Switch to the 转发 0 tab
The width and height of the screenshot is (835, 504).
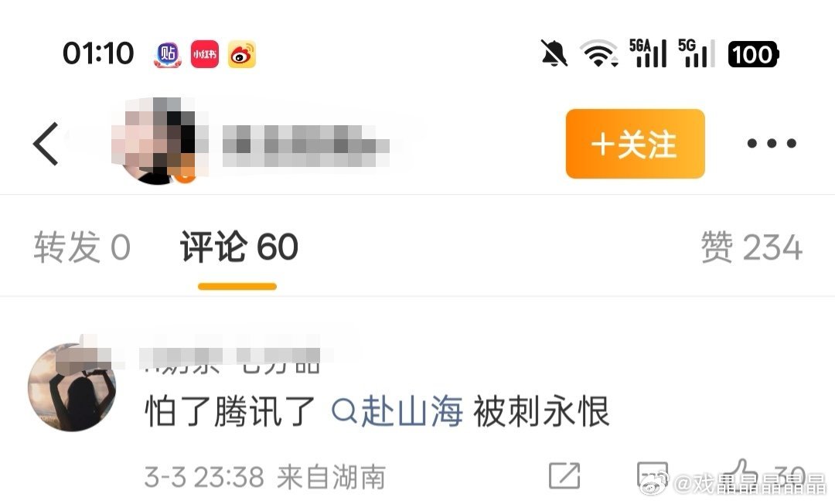tap(82, 247)
